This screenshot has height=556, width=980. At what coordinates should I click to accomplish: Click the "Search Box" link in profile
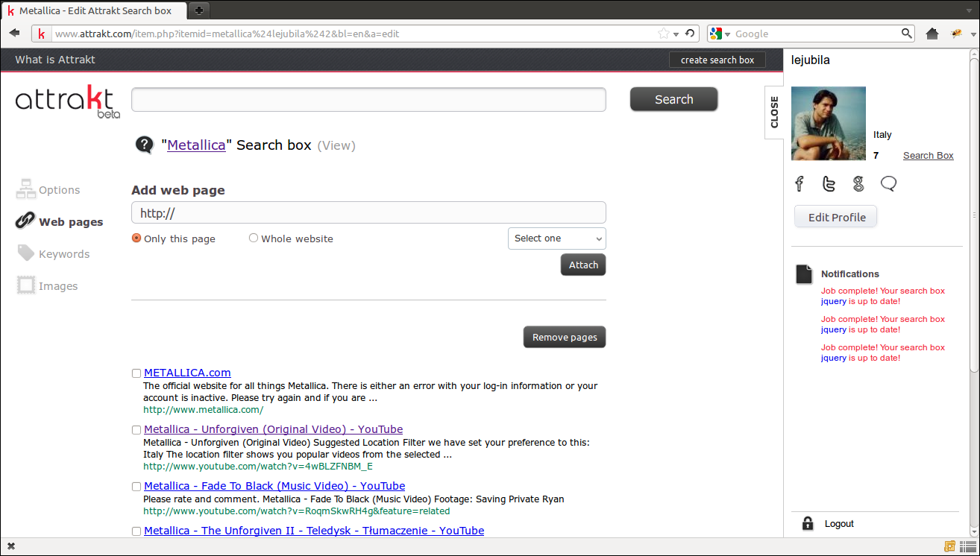point(929,155)
